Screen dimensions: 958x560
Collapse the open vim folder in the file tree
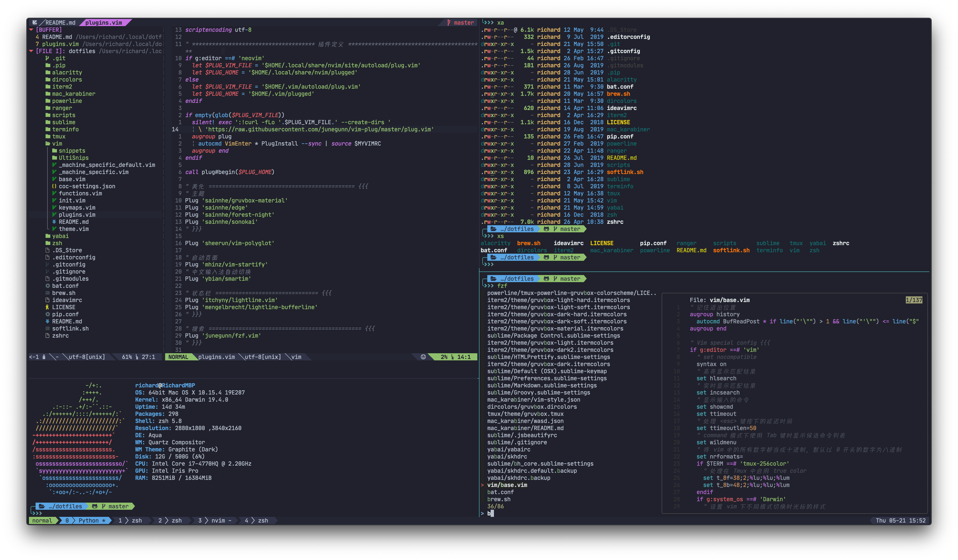click(x=48, y=144)
